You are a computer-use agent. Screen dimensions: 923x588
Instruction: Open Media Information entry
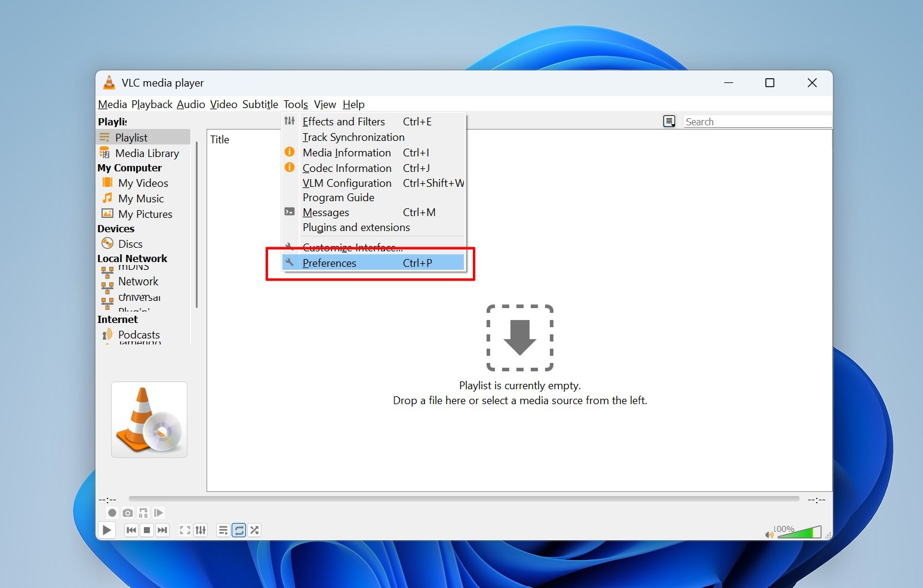point(373,153)
